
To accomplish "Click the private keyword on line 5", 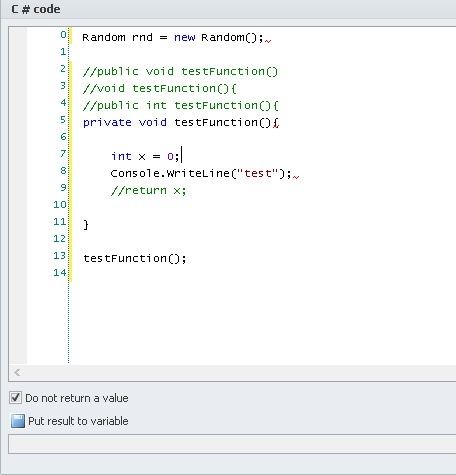I will [x=107, y=122].
